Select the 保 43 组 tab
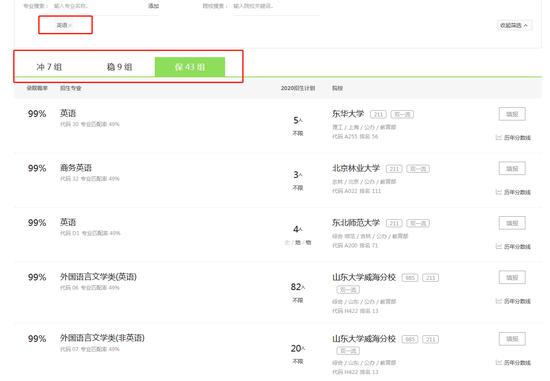The width and height of the screenshot is (550, 381). [x=190, y=67]
